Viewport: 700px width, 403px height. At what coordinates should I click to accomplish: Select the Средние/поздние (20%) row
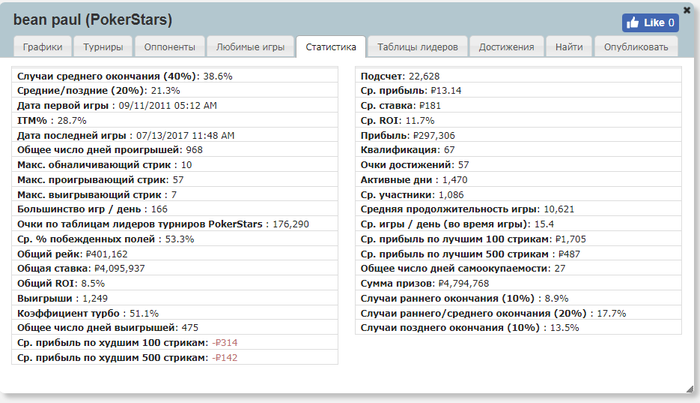click(x=175, y=91)
